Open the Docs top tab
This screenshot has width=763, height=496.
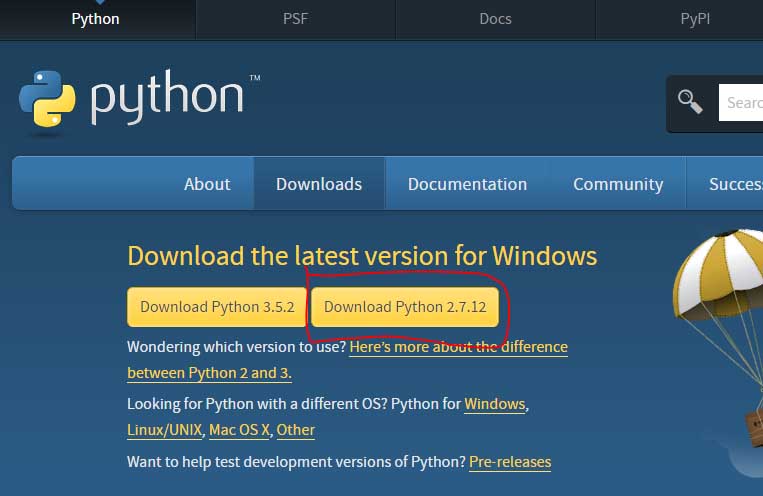click(x=495, y=19)
